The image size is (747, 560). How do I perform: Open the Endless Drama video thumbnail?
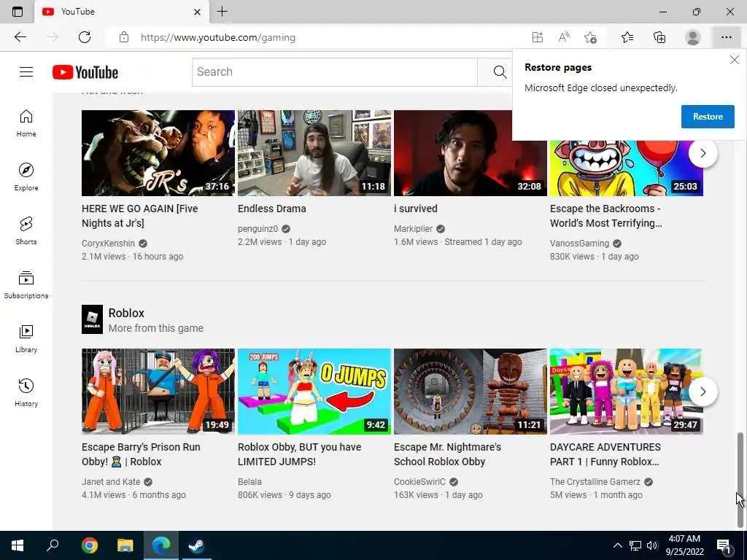tap(314, 153)
